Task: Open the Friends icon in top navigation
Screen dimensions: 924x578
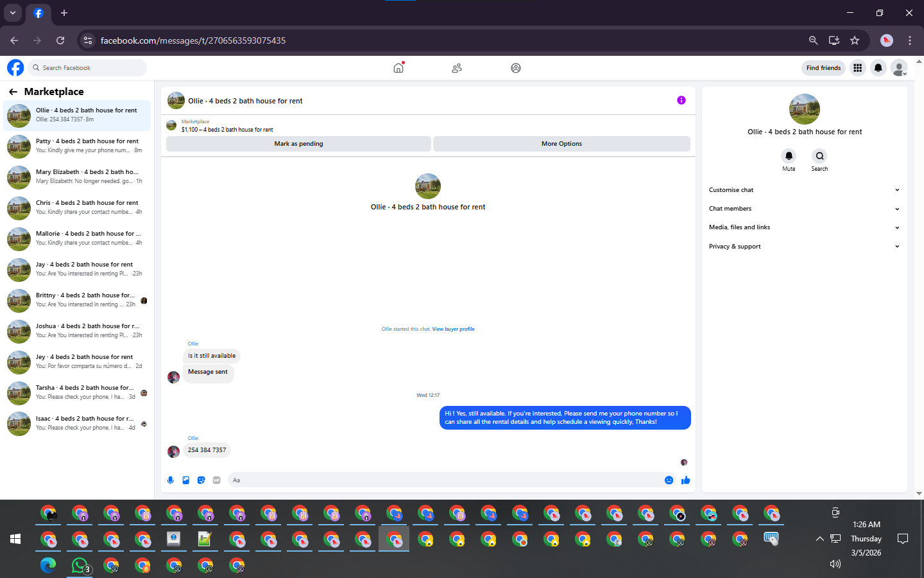Action: [x=457, y=68]
